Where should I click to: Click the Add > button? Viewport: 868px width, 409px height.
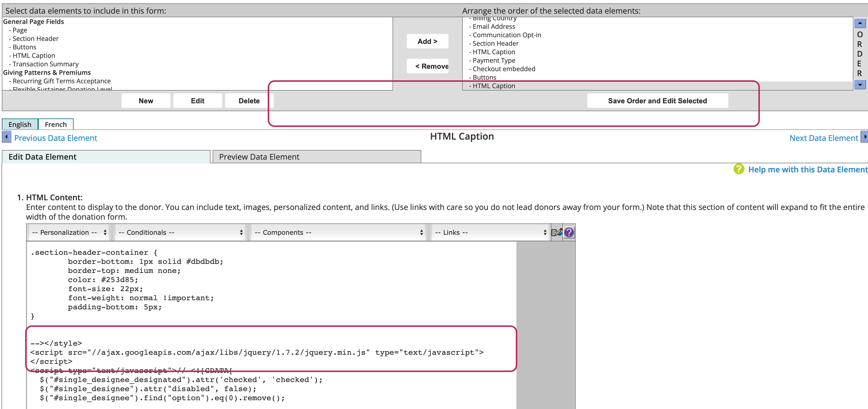[x=427, y=41]
